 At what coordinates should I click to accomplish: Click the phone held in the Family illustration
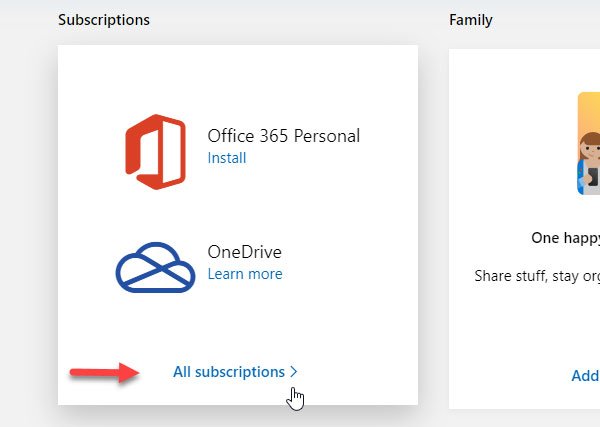594,178
